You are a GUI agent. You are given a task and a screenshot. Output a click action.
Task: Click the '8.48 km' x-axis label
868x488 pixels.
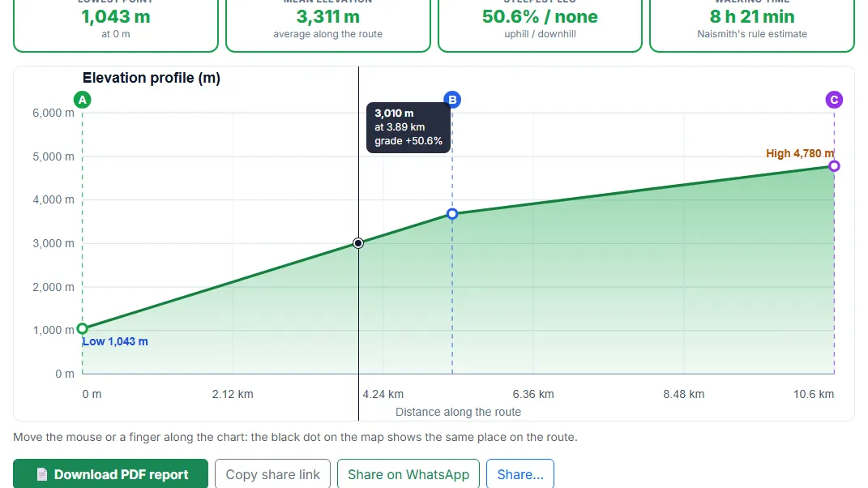click(684, 395)
